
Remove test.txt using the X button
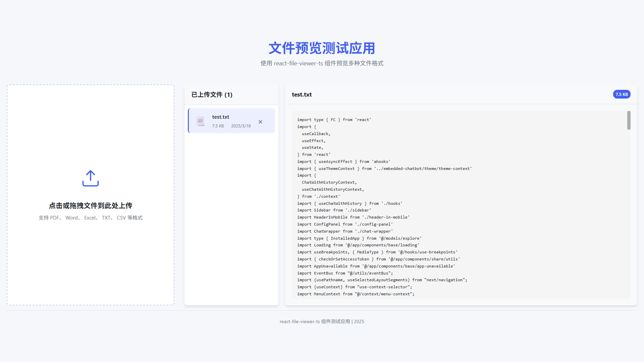pyautogui.click(x=261, y=122)
